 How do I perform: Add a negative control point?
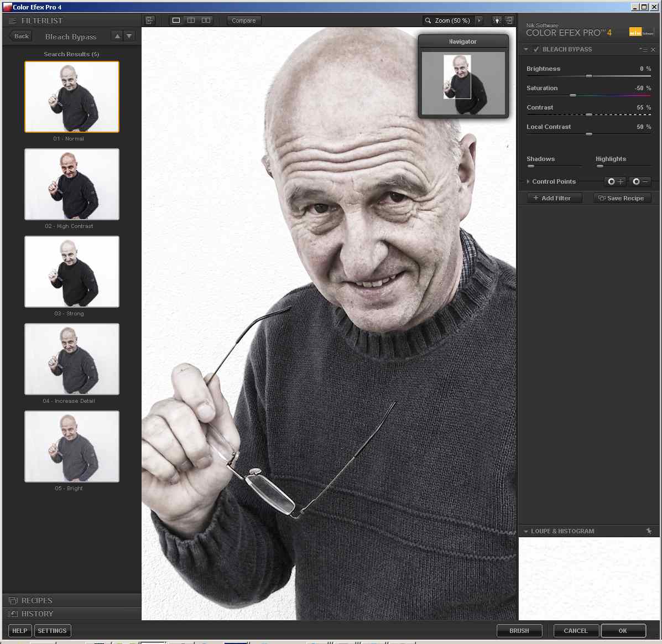pyautogui.click(x=639, y=181)
